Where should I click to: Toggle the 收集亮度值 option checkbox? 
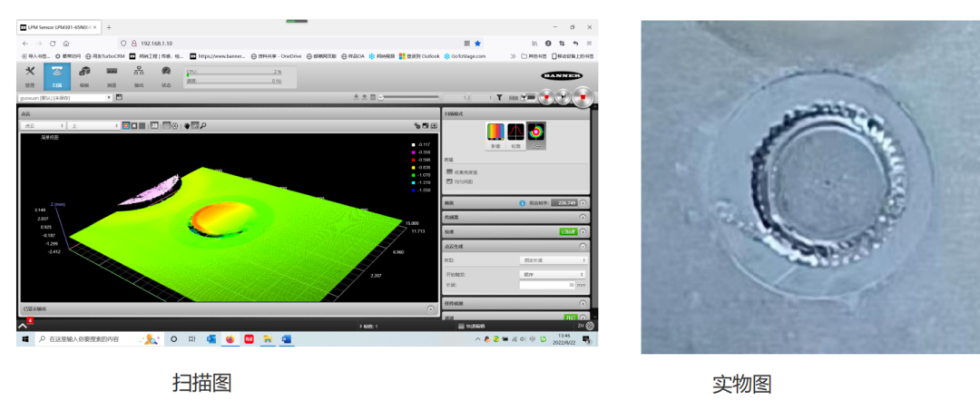tap(449, 171)
